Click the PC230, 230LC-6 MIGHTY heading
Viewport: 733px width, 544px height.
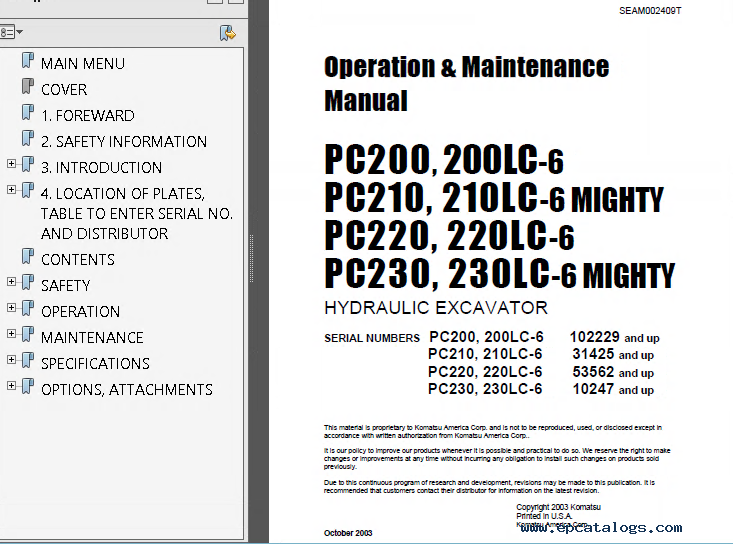click(x=500, y=274)
